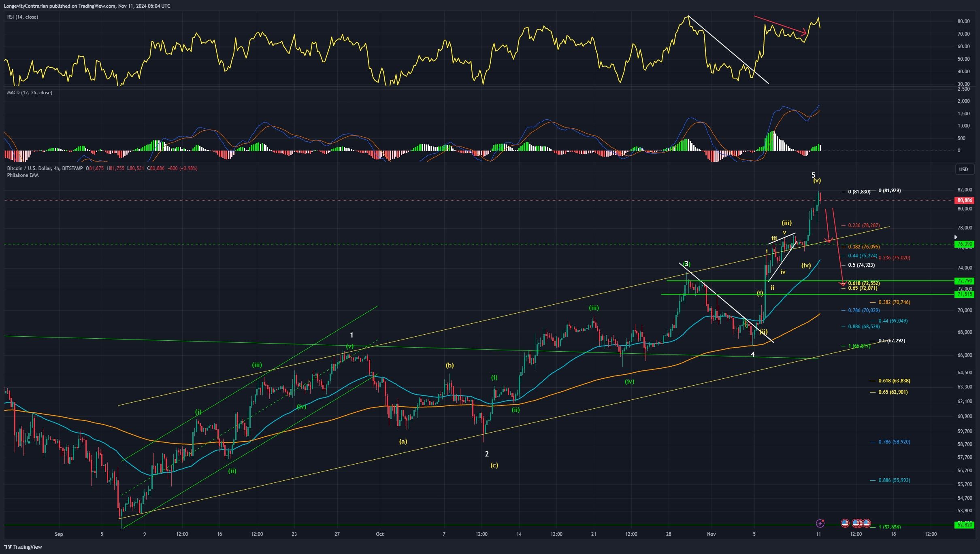The width and height of the screenshot is (980, 554).
Task: Click the Philakone EMA indicator label
Action: point(23,175)
